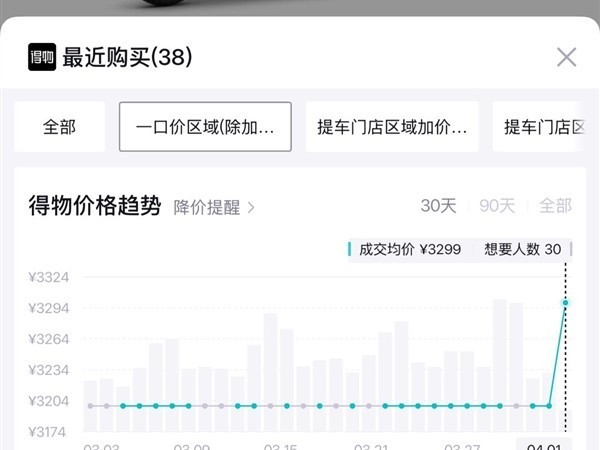The image size is (600, 450).
Task: Switch the trend range to 90天
Action: coord(497,206)
